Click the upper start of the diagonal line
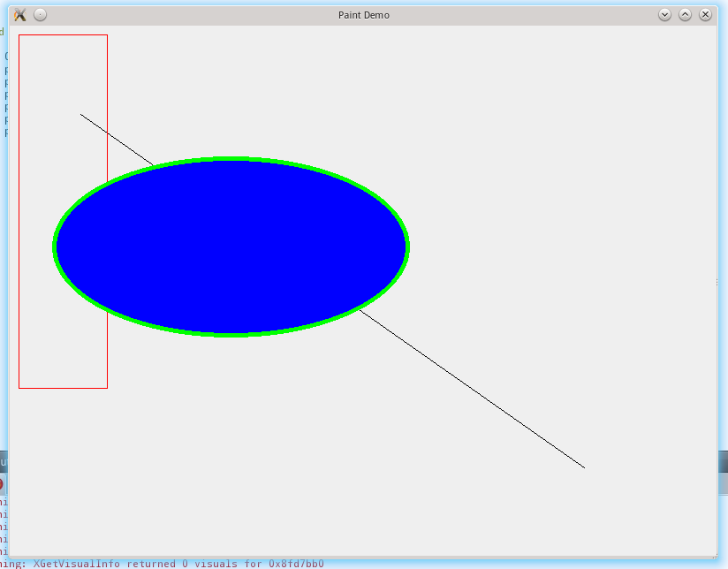 pos(82,115)
